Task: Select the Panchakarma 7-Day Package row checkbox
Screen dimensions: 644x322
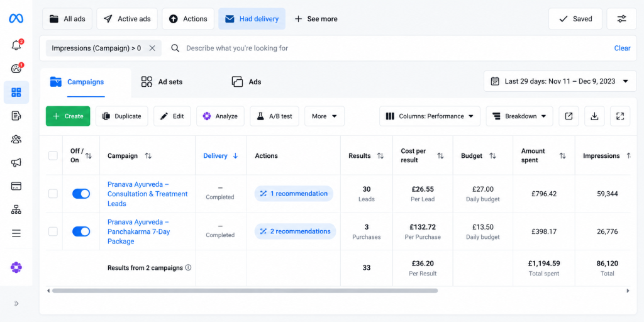Action: 53,231
